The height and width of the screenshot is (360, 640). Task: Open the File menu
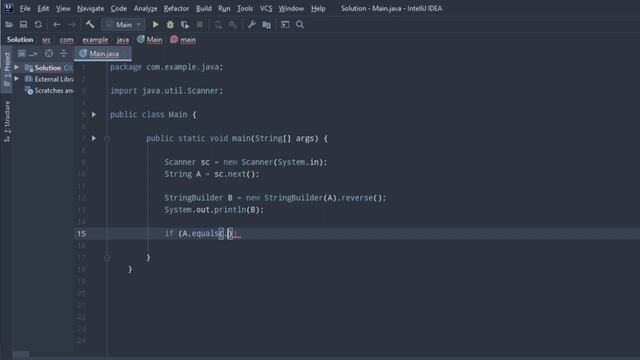tap(25, 8)
